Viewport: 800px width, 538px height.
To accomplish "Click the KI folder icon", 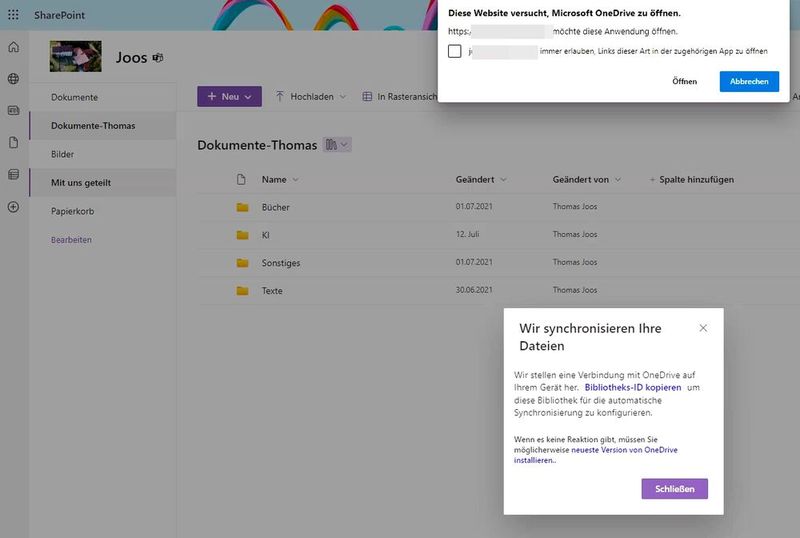I will tap(242, 235).
